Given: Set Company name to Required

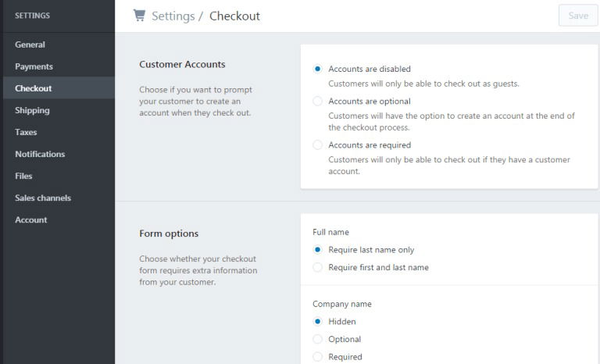Looking at the screenshot, I should pos(317,357).
